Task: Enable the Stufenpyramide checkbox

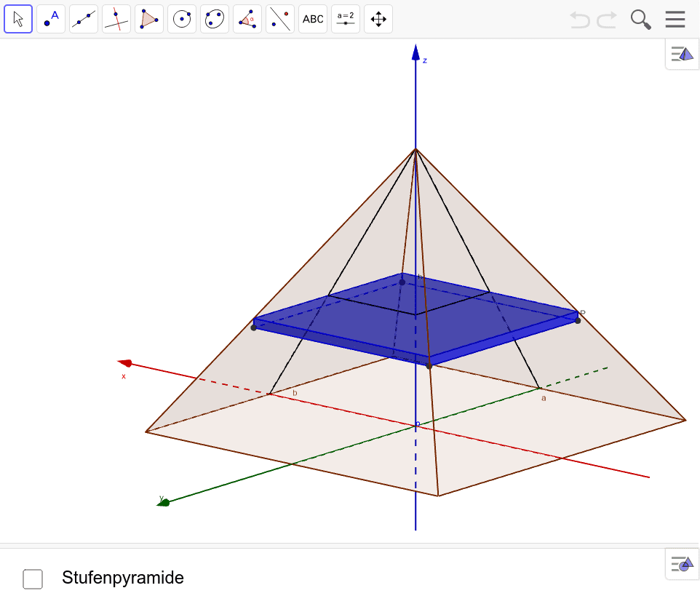Action: tap(33, 579)
